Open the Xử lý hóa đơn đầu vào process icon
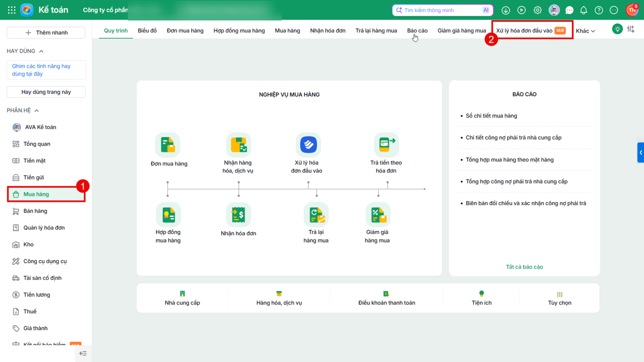The height and width of the screenshot is (362, 644). (x=308, y=145)
